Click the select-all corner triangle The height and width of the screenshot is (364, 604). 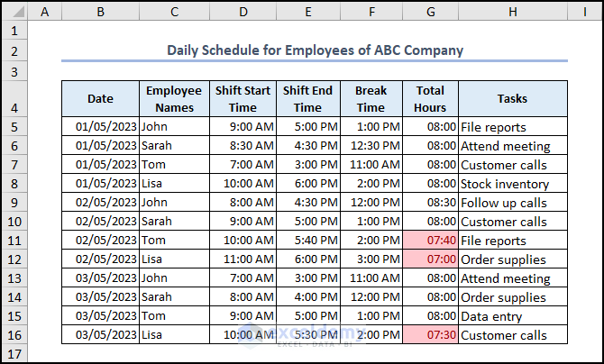tap(14, 11)
